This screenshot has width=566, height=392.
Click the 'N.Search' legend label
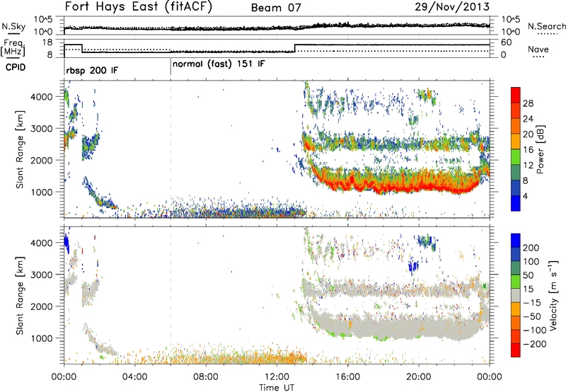point(546,26)
